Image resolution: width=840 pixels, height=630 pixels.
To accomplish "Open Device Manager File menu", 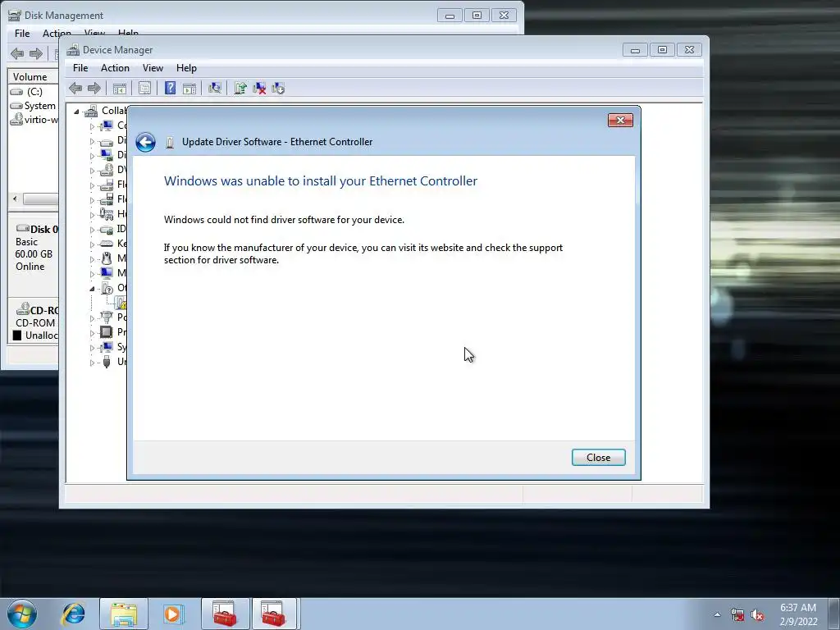I will [x=80, y=68].
